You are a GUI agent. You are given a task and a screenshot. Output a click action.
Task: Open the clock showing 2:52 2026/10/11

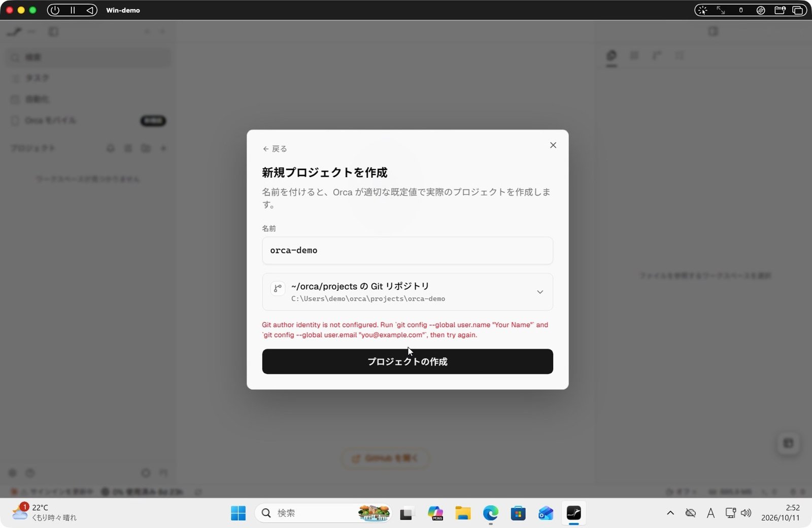click(x=781, y=513)
